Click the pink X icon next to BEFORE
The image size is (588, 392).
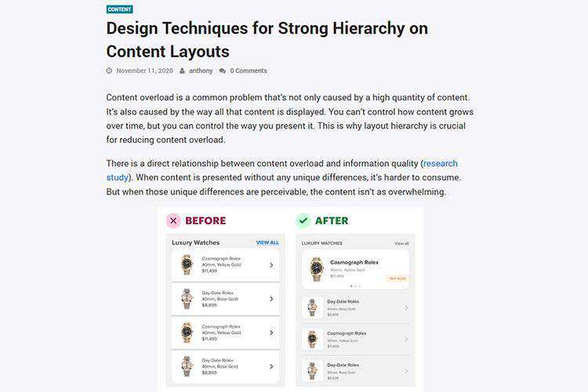(173, 221)
